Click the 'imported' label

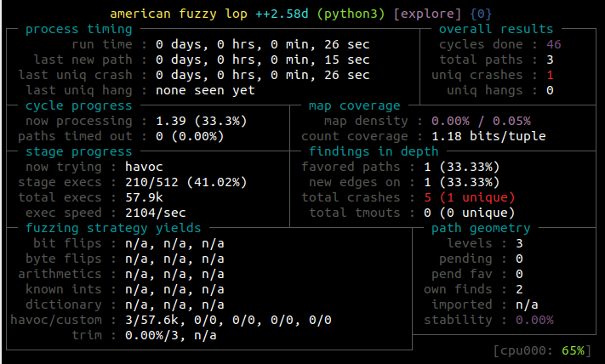click(x=462, y=304)
